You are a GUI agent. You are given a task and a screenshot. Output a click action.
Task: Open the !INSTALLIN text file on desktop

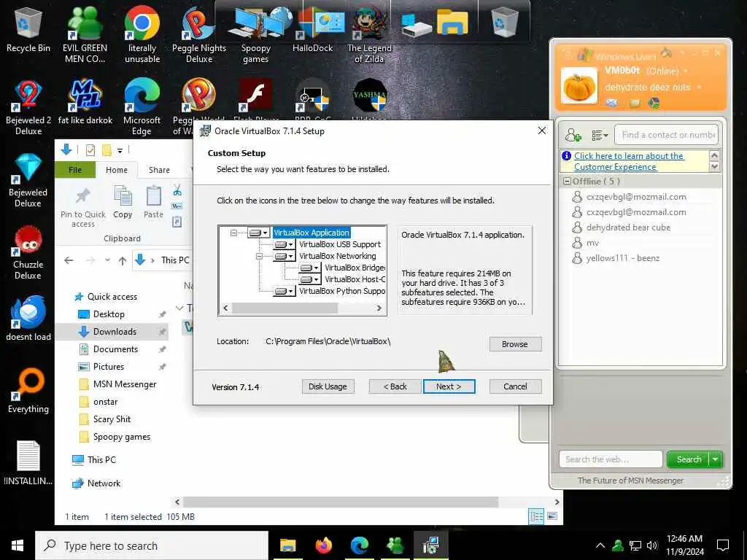coord(28,463)
